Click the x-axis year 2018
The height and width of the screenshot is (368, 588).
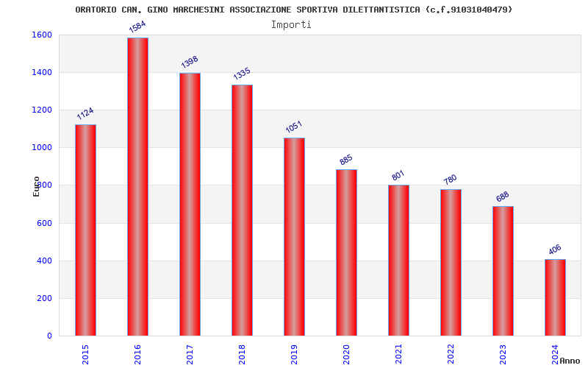[x=242, y=355]
